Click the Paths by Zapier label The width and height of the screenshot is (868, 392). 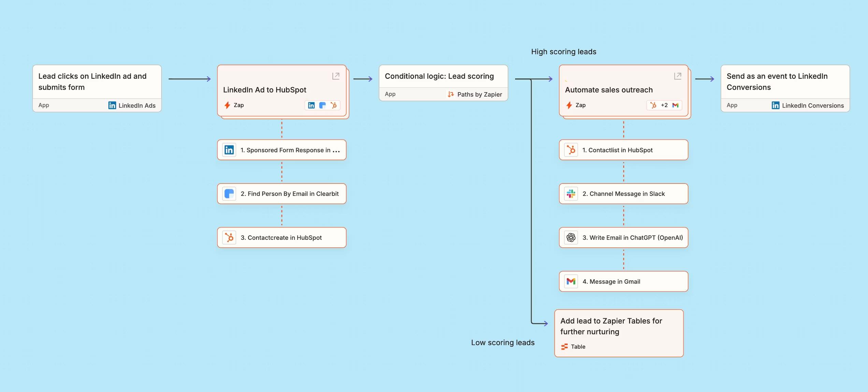point(480,94)
